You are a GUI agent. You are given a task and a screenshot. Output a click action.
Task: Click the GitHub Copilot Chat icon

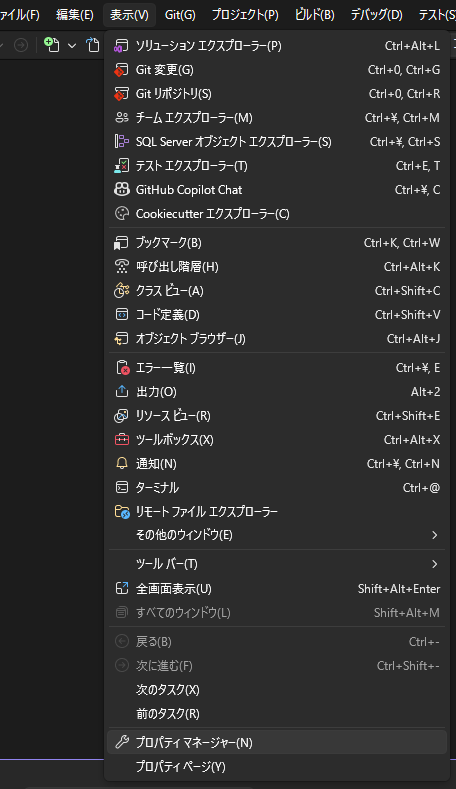point(121,190)
